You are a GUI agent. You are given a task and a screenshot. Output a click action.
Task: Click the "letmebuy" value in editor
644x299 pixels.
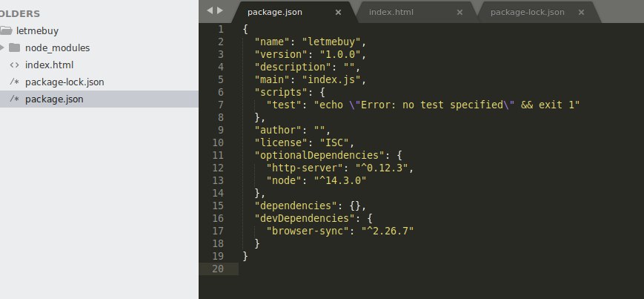(331, 42)
